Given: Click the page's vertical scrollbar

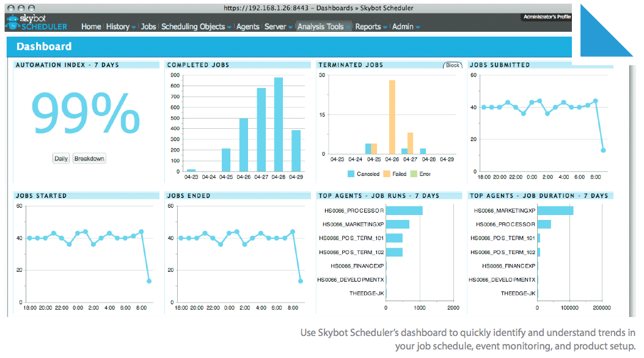Looking at the screenshot, I should coord(632,191).
